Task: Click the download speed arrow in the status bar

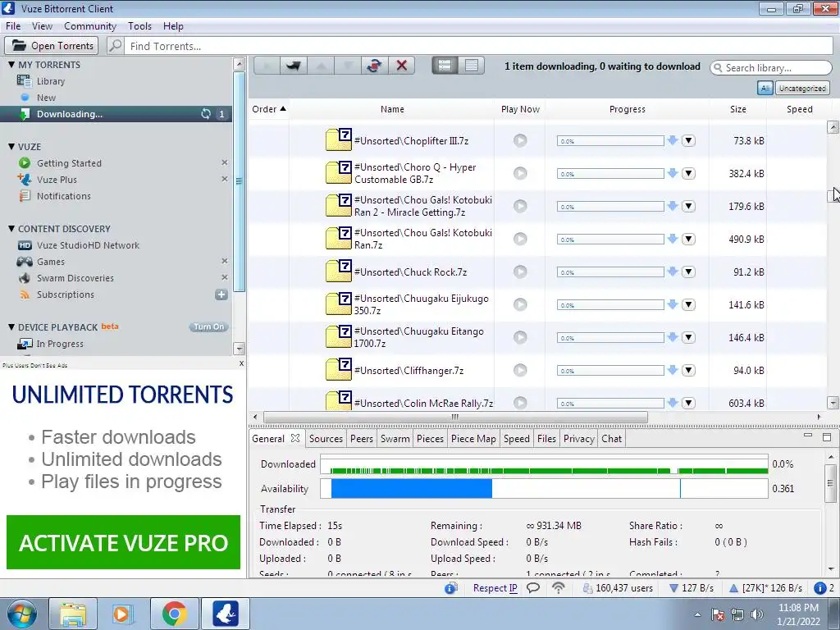Action: click(674, 587)
